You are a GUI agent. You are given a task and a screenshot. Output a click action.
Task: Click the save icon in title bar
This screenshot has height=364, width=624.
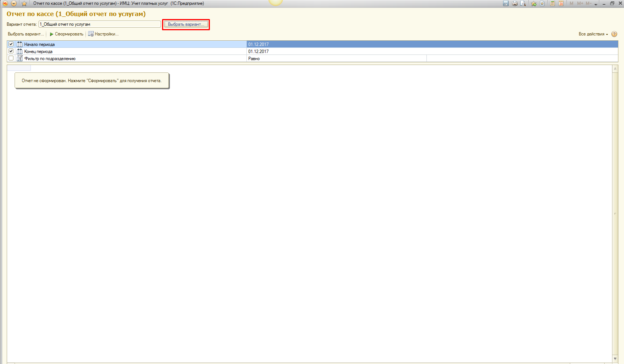tap(506, 3)
